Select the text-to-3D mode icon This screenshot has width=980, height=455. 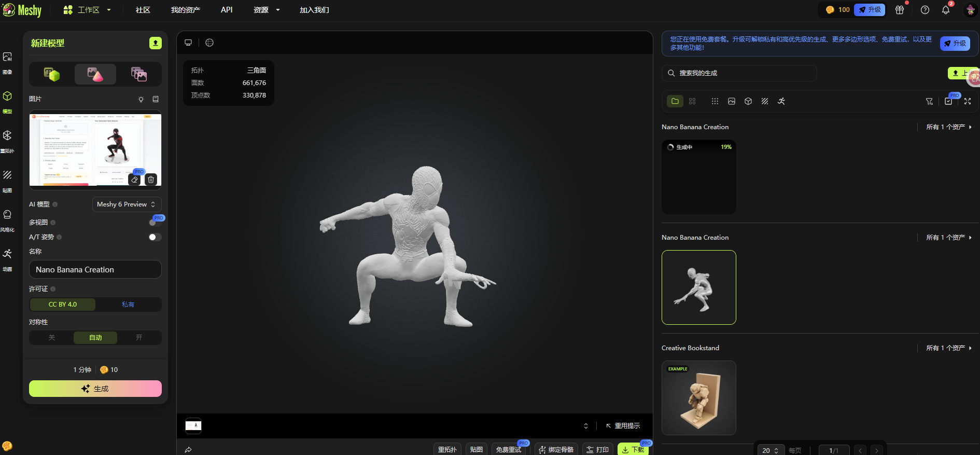(x=51, y=74)
